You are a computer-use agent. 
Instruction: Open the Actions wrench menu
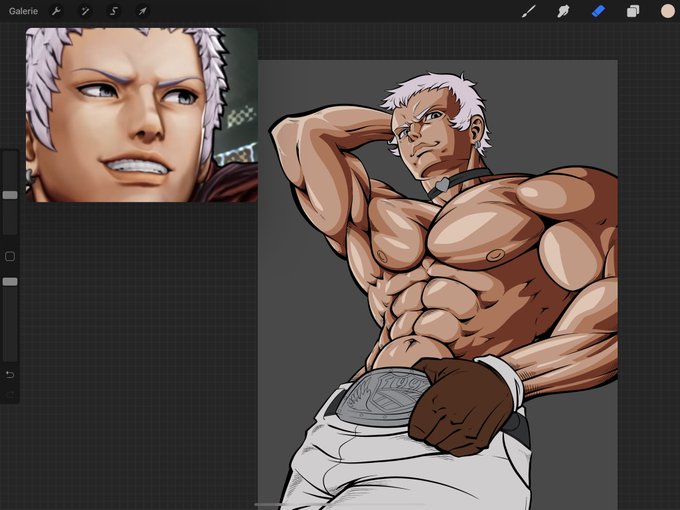tap(56, 11)
